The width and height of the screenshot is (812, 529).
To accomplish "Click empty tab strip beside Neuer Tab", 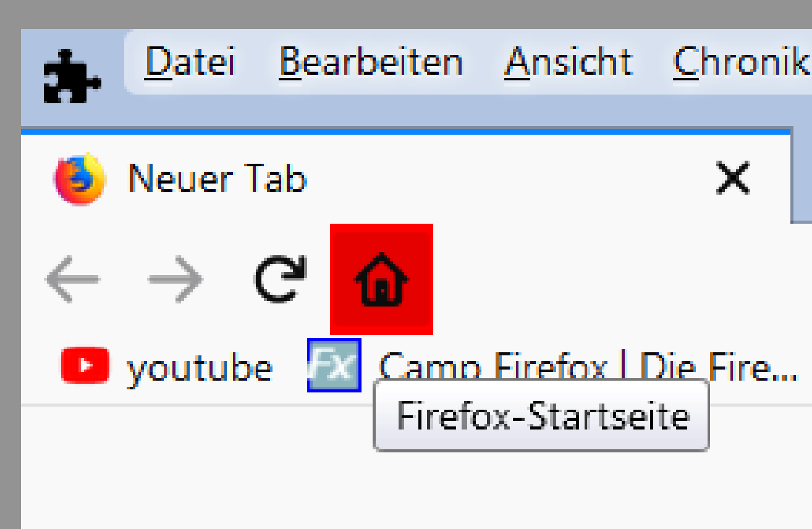I will [801, 176].
